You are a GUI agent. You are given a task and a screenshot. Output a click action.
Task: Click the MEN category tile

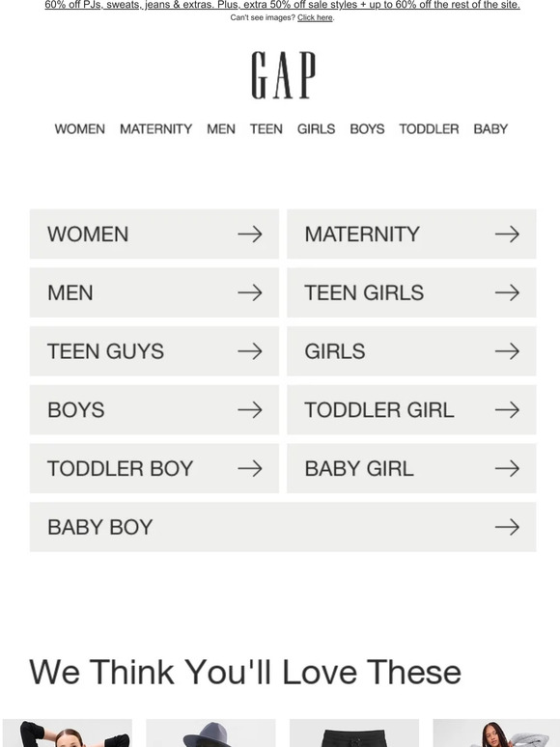click(154, 292)
